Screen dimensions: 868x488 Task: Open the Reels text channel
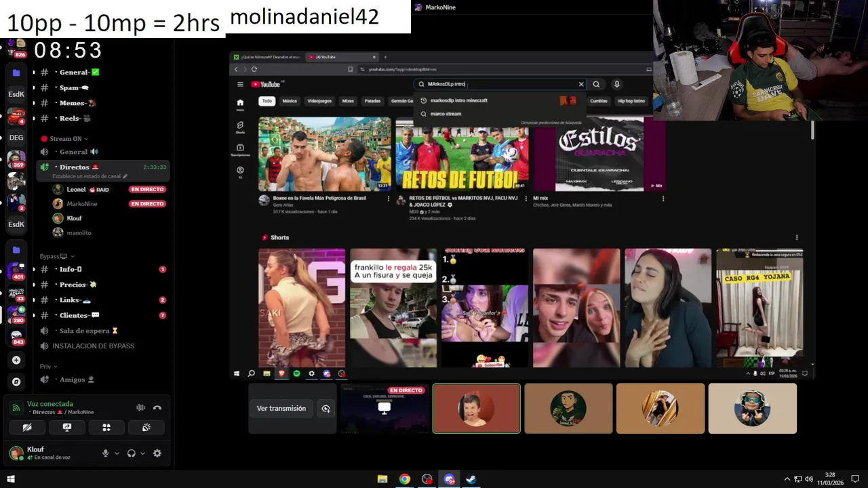tap(102, 118)
